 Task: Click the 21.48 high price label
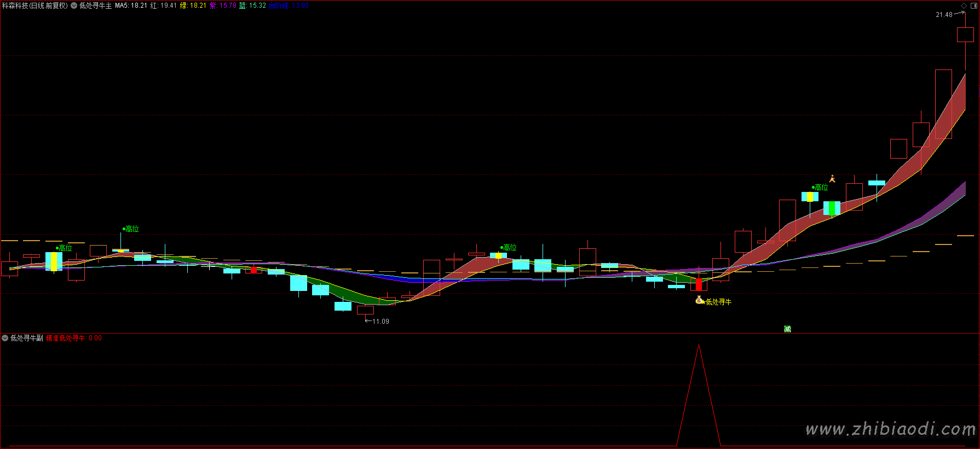point(944,15)
